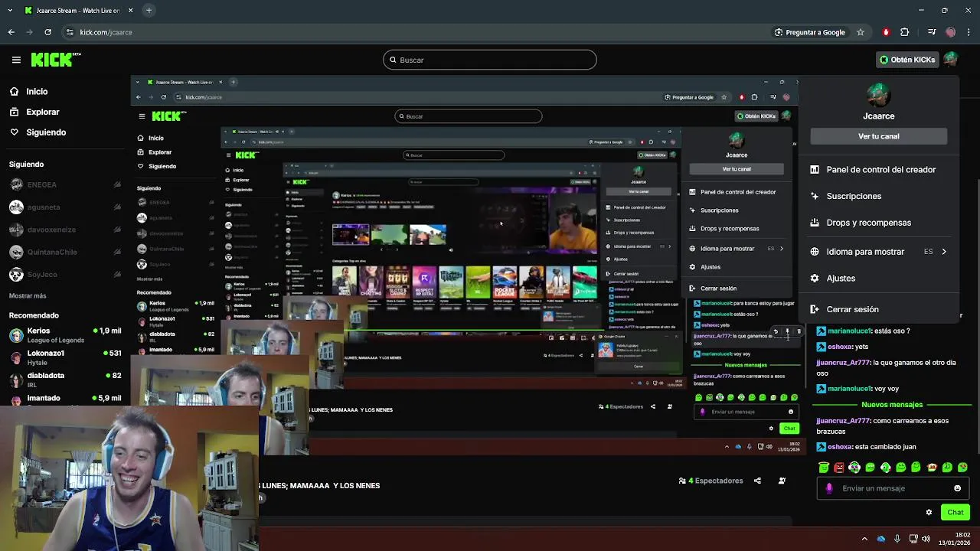Close the Jcaarce Stream browser tab
This screenshot has height=551, width=980.
[131, 11]
